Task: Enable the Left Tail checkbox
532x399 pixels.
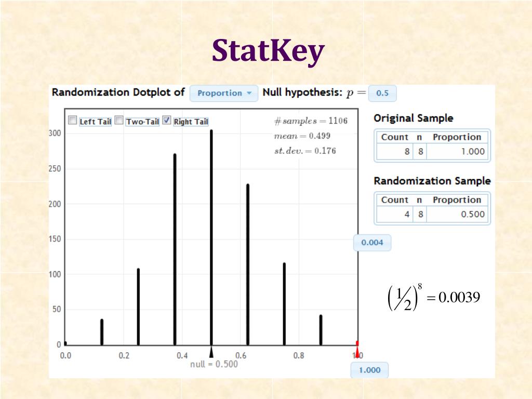Action: click(x=73, y=121)
